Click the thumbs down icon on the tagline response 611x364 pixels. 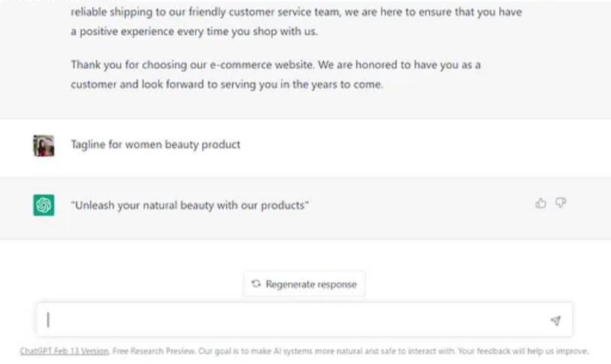click(561, 203)
